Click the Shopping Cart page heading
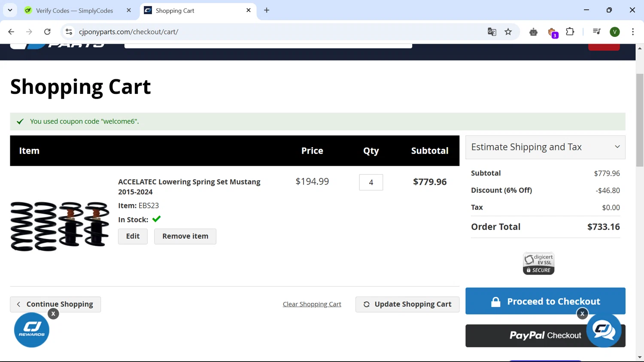The image size is (644, 362). coord(81,87)
